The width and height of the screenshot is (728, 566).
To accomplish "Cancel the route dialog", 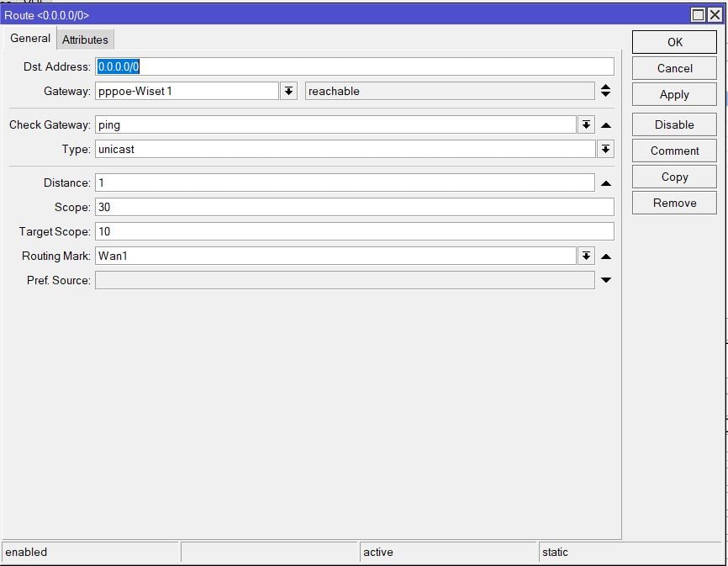I will click(x=674, y=68).
